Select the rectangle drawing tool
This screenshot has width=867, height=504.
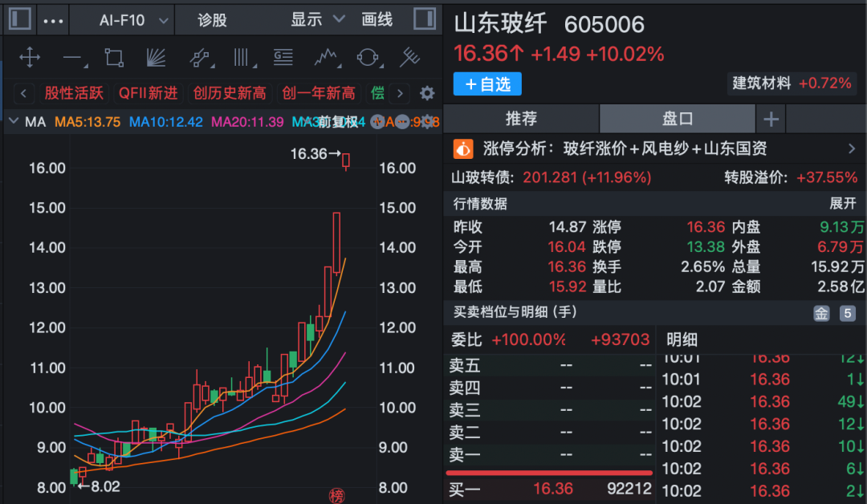point(114,58)
